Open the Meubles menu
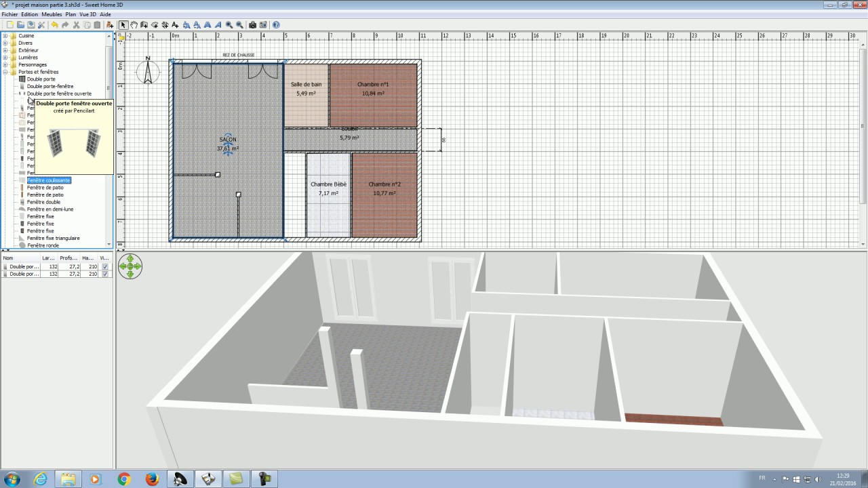Screen dimensions: 868x488 point(51,14)
